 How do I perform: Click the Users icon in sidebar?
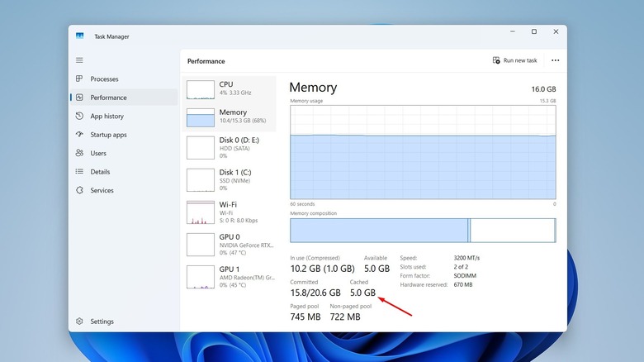(x=79, y=153)
